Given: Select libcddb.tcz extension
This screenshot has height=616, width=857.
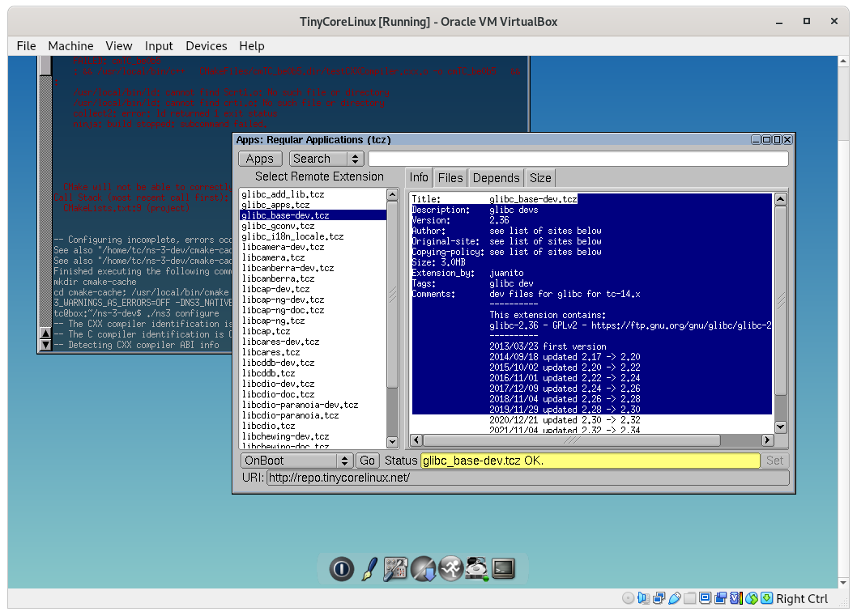Looking at the screenshot, I should 313,373.
